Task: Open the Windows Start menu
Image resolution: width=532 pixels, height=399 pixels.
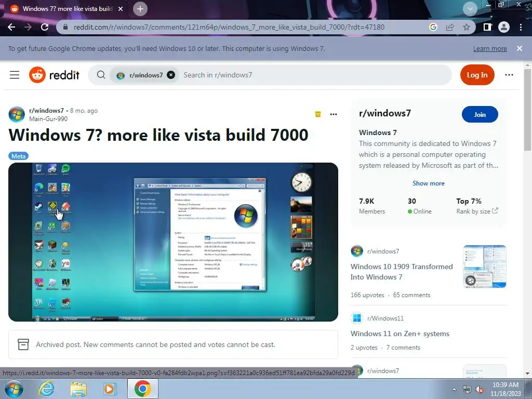Action: pos(14,389)
